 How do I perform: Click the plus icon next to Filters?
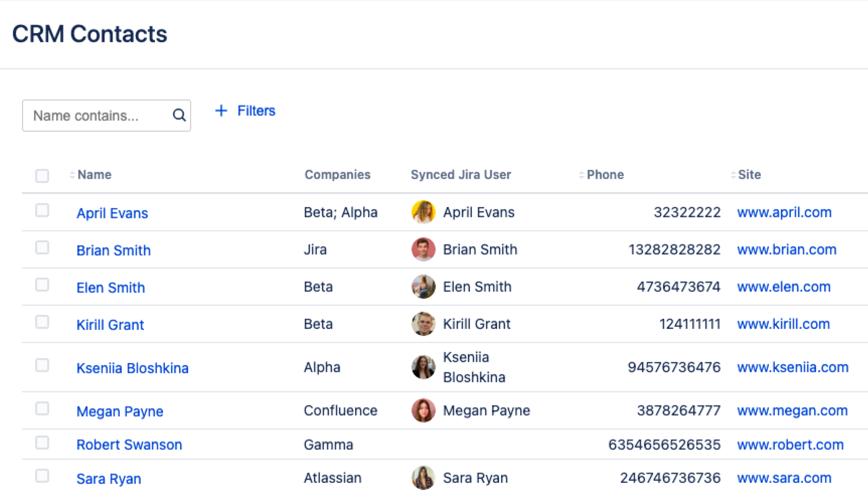[221, 111]
